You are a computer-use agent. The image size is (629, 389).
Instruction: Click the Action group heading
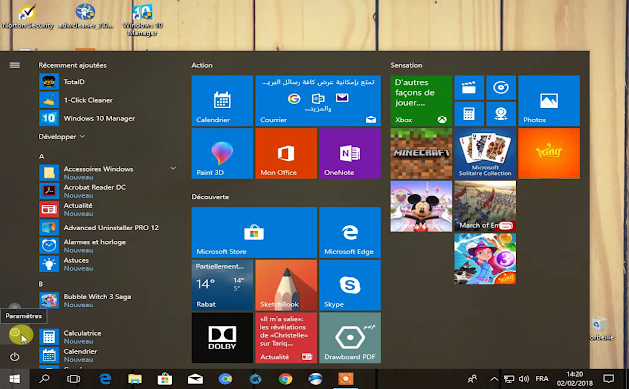(x=202, y=65)
